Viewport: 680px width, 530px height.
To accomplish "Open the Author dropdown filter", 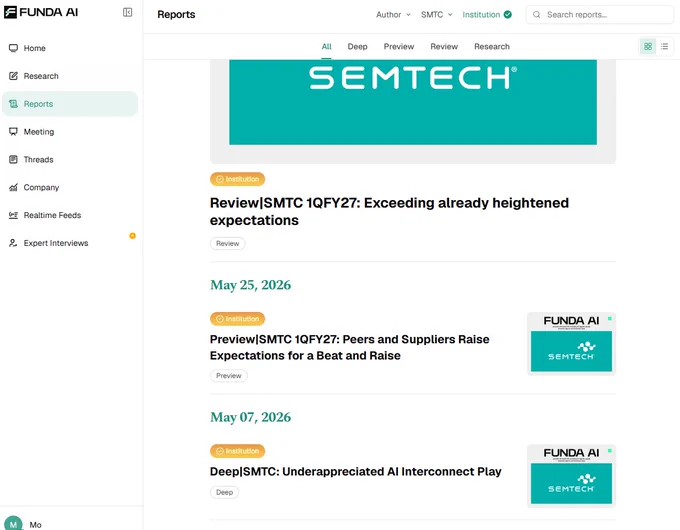I will (393, 15).
